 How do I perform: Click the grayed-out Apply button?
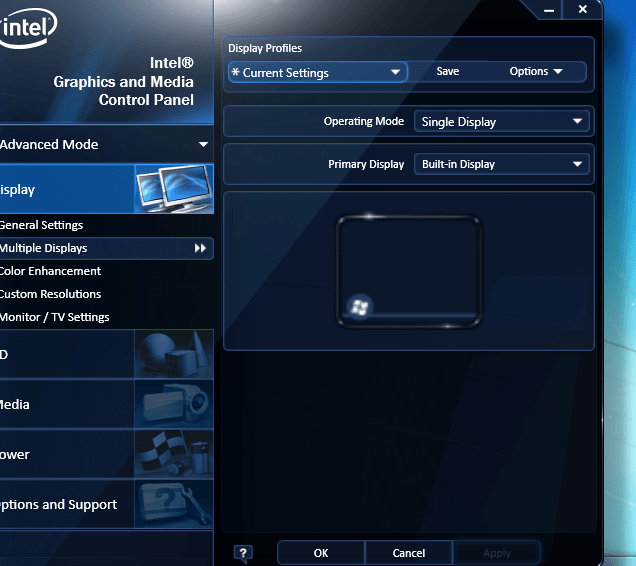click(497, 553)
